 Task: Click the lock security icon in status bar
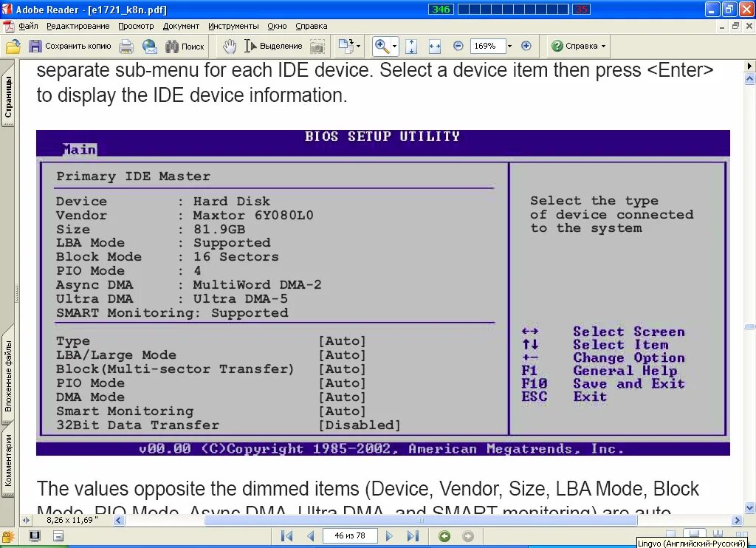[8, 536]
